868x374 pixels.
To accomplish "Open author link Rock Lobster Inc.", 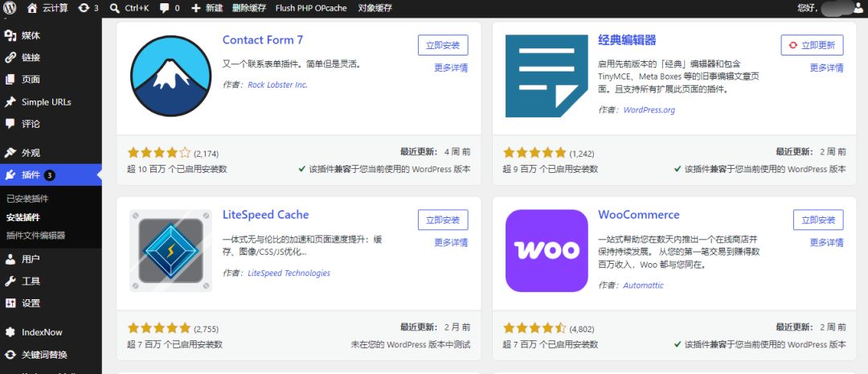I will (277, 84).
